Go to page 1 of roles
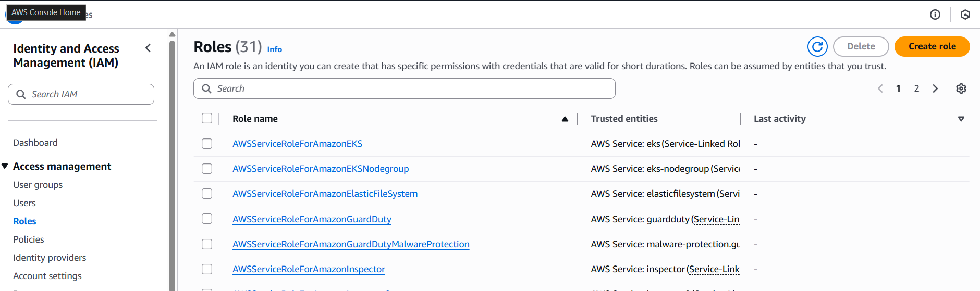The height and width of the screenshot is (291, 980). (898, 88)
